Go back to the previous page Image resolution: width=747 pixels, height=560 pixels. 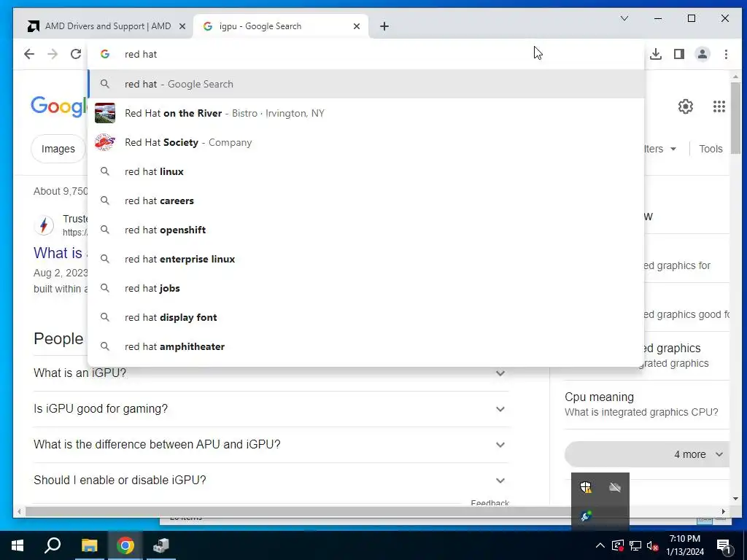click(29, 54)
